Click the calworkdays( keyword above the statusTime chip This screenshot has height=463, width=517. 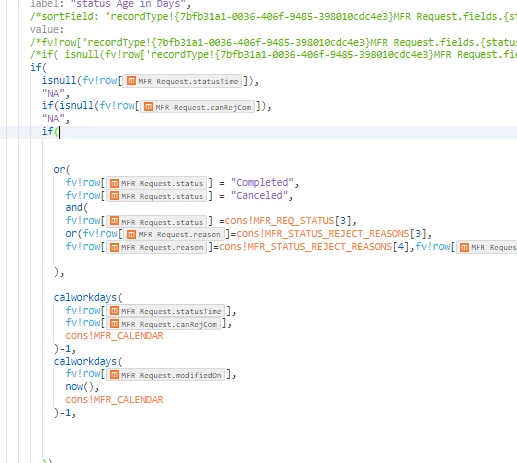tap(88, 297)
